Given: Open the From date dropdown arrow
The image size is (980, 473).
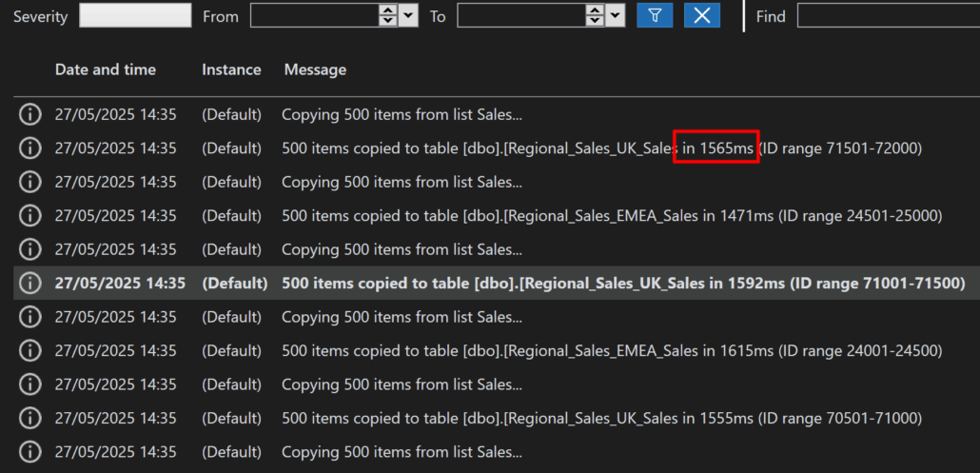Looking at the screenshot, I should pyautogui.click(x=409, y=15).
